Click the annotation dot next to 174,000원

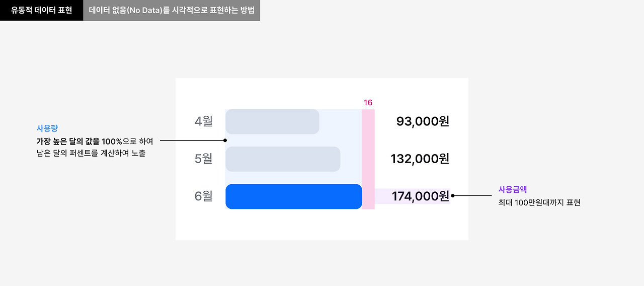tap(453, 196)
